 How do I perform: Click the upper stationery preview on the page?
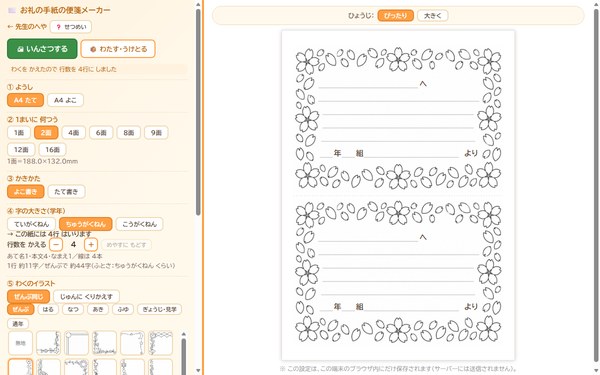pyautogui.click(x=398, y=119)
